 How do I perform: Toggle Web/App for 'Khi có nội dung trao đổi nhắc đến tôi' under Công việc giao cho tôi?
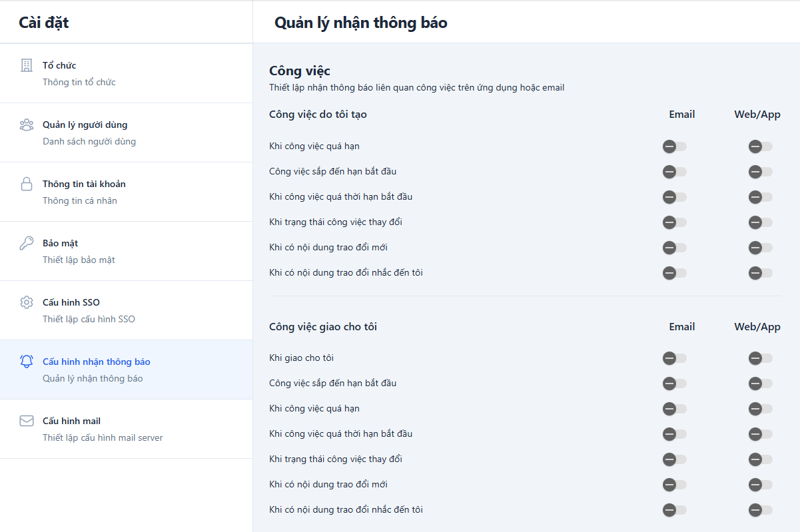pyautogui.click(x=760, y=510)
